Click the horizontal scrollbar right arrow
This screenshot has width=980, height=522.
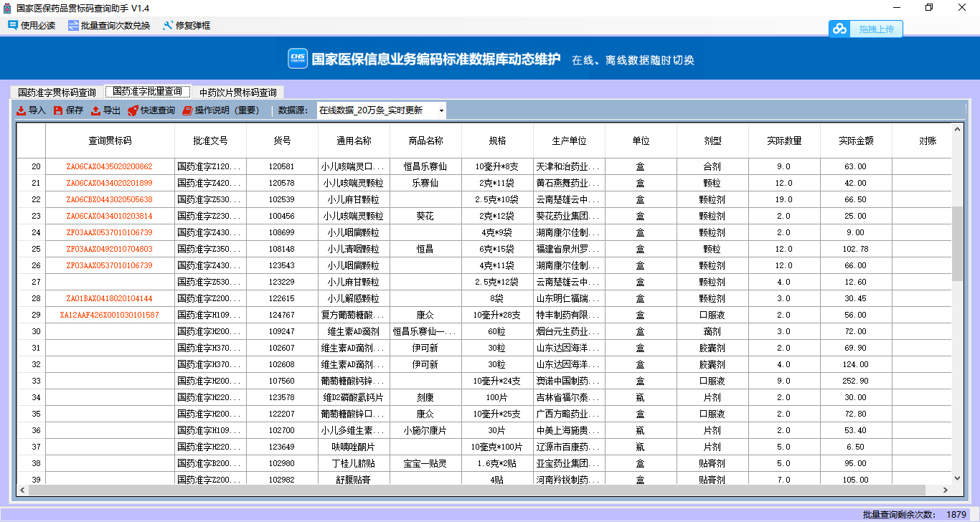[x=946, y=490]
